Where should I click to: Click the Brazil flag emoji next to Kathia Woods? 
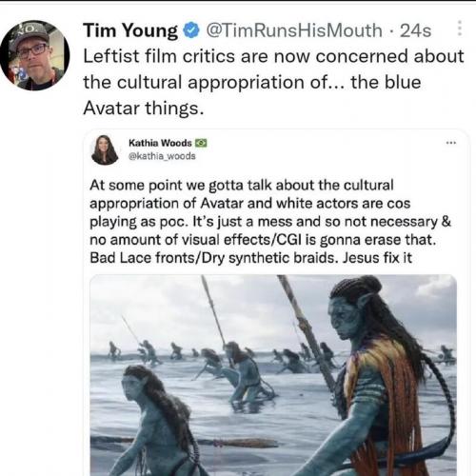(201, 143)
